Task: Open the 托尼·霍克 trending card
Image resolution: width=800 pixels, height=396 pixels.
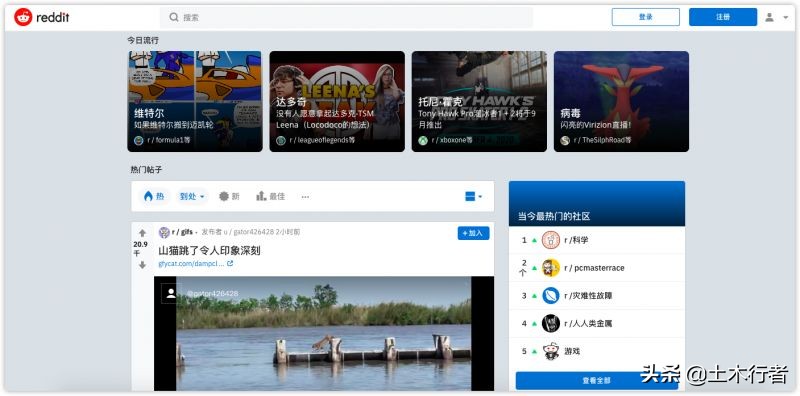Action: pos(479,101)
